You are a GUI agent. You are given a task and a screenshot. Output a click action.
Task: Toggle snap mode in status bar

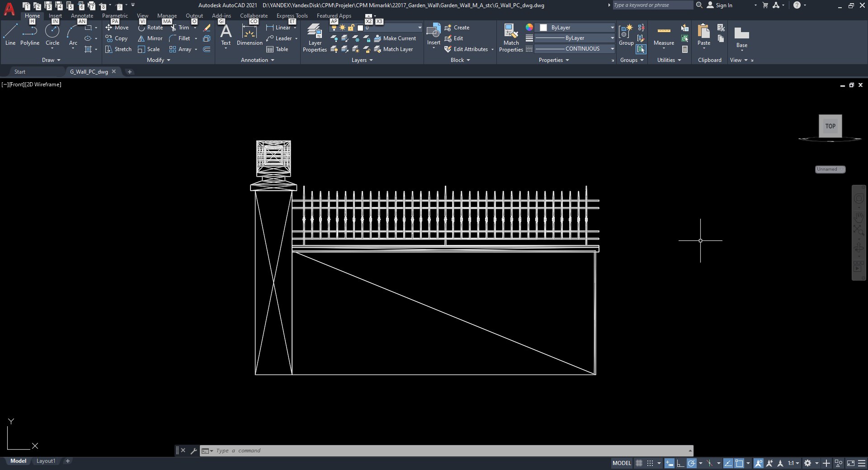[650, 463]
